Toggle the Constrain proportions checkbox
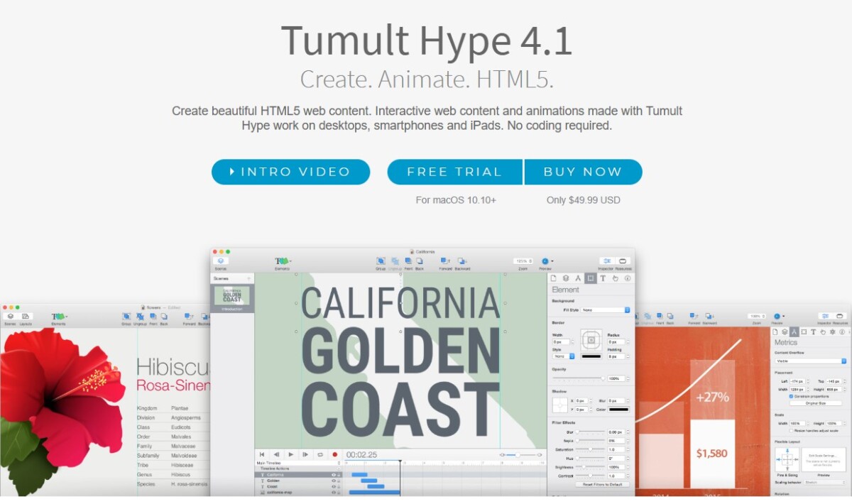Viewport: 852px width, 504px height. click(792, 396)
